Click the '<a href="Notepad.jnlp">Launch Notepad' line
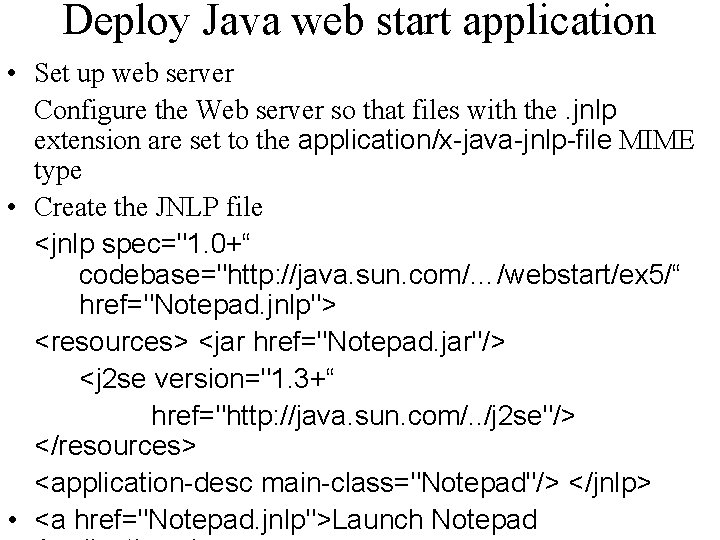The height and width of the screenshot is (540, 720). click(286, 520)
